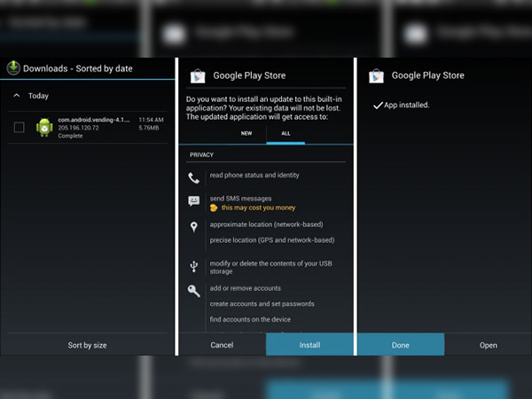Tap the Open button
Screen dimensions: 532x399
(489, 345)
